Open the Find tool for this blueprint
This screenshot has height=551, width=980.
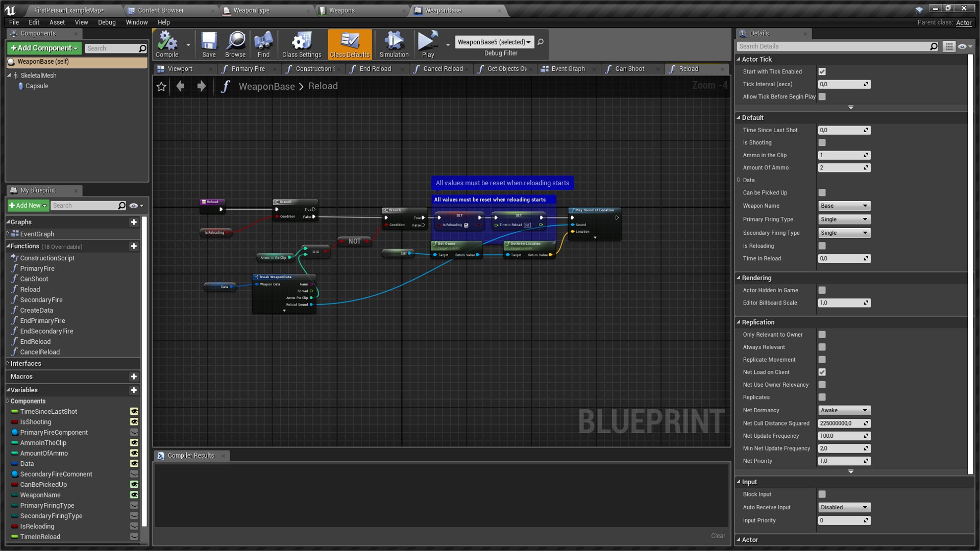[x=263, y=44]
